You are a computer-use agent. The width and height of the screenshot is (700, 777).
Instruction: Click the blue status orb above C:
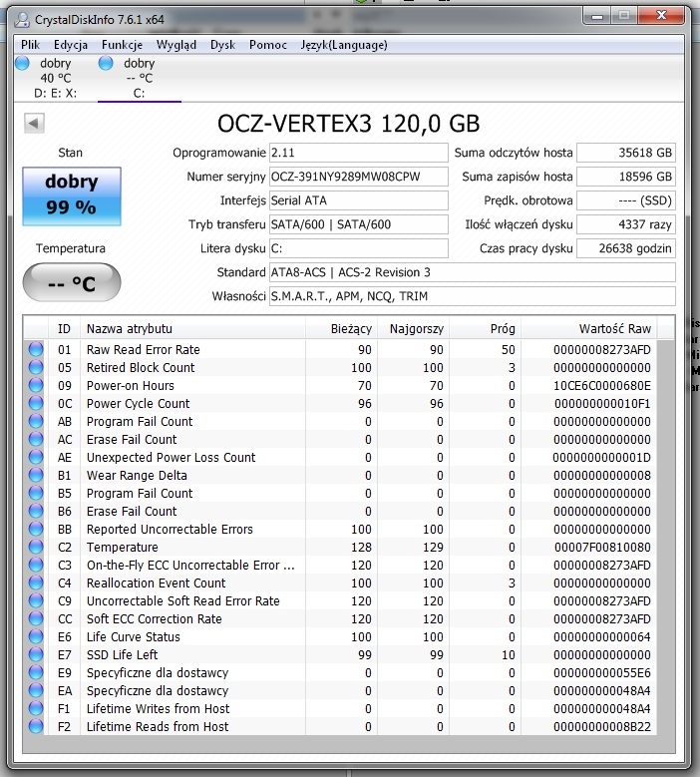106,63
